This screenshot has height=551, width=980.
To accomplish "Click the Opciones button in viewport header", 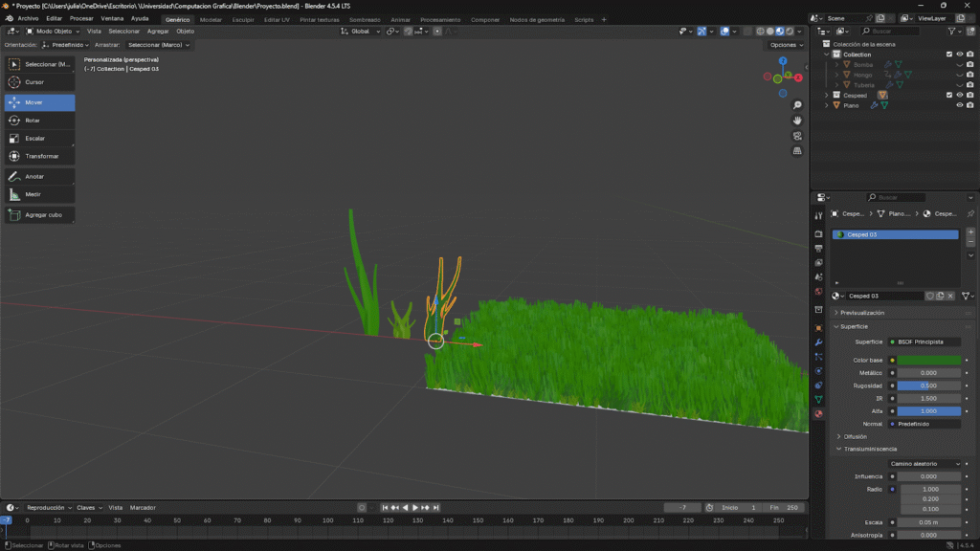I will point(785,45).
